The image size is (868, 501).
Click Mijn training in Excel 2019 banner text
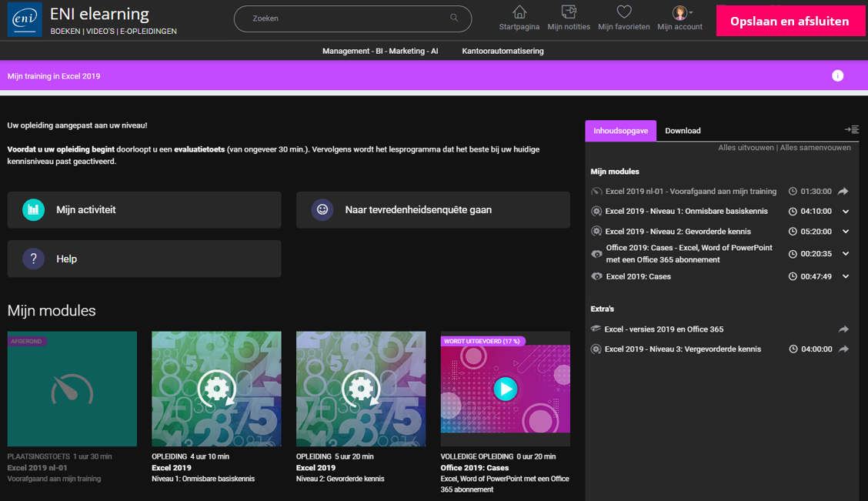pos(54,76)
